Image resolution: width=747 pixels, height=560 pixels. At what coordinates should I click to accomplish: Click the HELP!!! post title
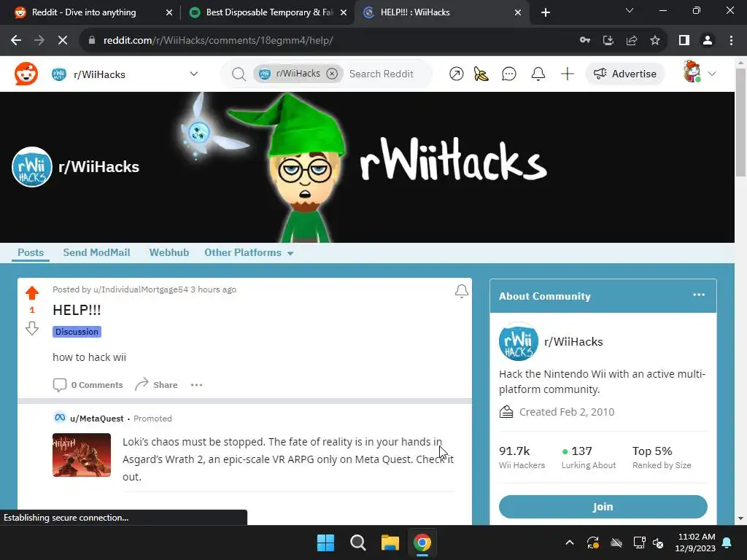tap(77, 310)
